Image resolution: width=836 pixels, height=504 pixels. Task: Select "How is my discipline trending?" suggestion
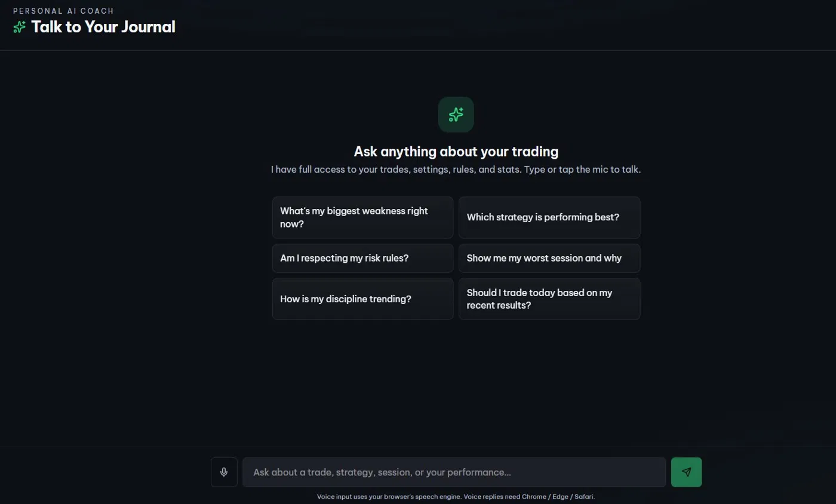[x=362, y=299]
